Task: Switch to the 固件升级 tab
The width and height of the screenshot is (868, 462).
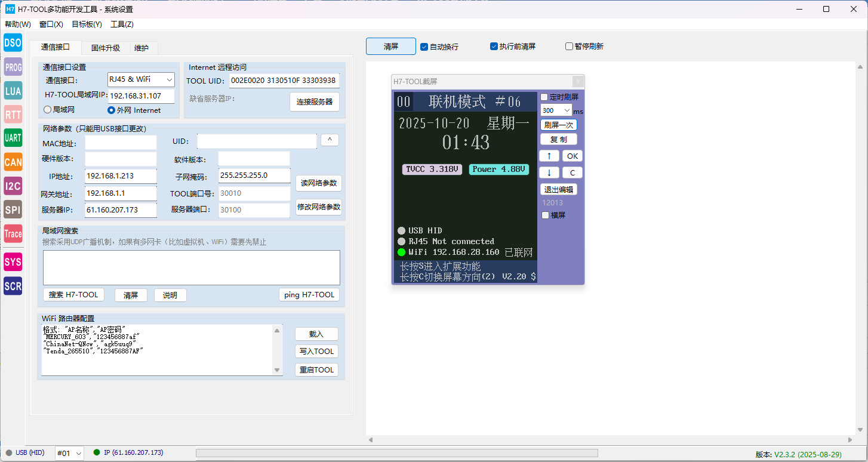Action: coord(105,48)
